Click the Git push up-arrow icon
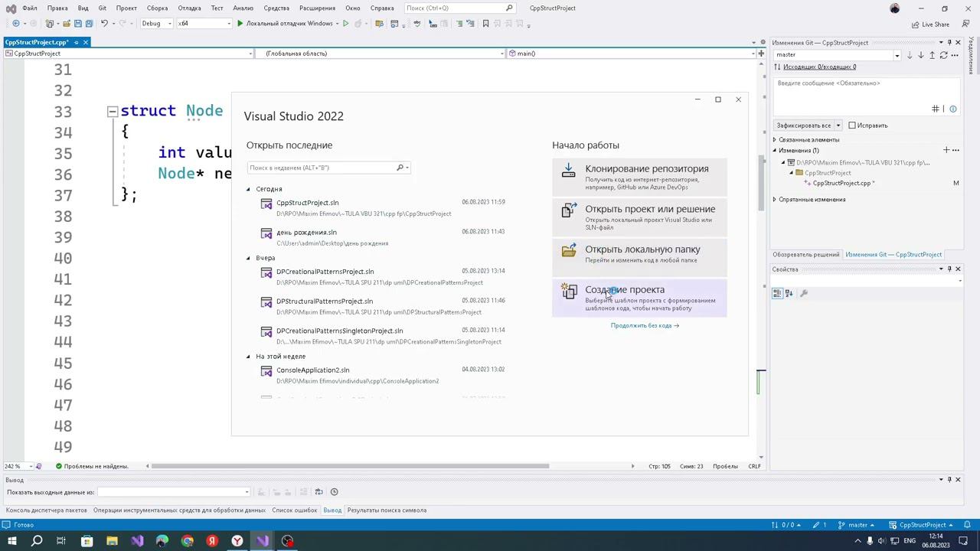980x551 pixels. (932, 55)
